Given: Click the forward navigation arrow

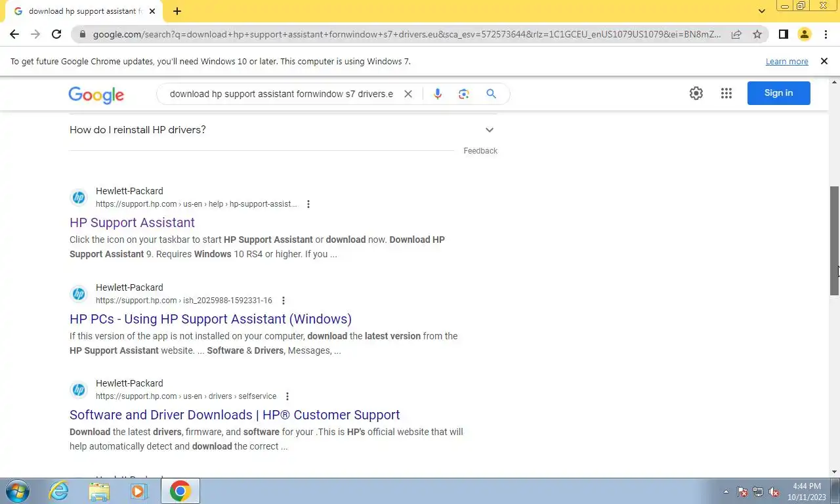Looking at the screenshot, I should point(35,34).
